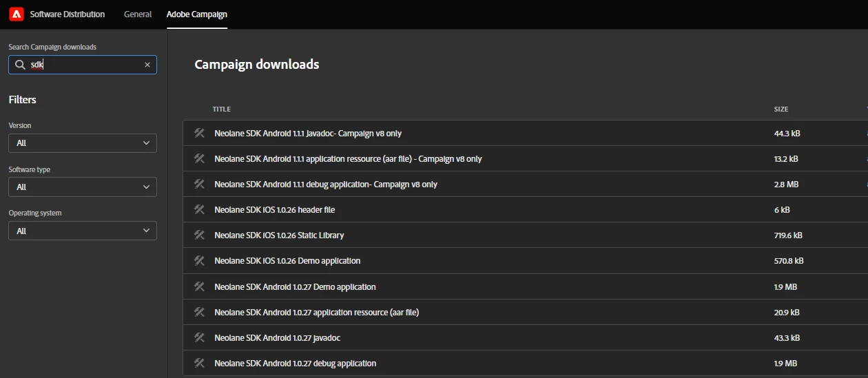Click tool icon for Android 1.1.1 Javadoc row
868x378 pixels.
200,133
